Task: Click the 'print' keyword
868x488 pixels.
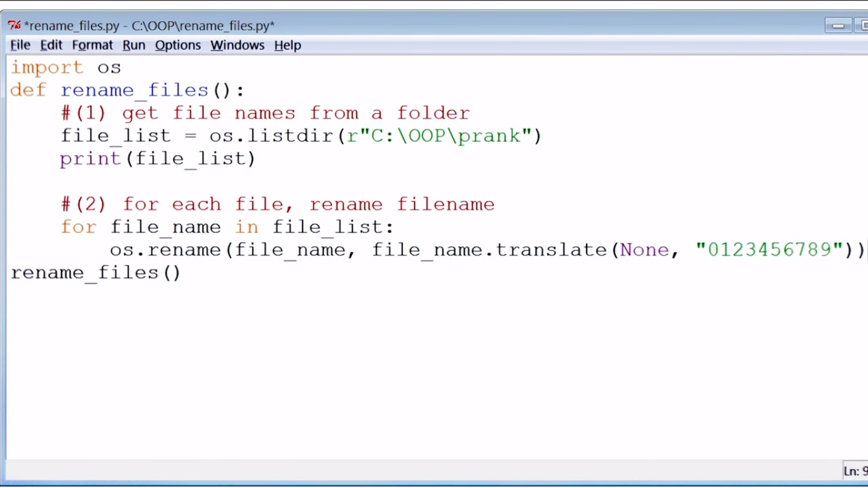Action: (x=90, y=159)
